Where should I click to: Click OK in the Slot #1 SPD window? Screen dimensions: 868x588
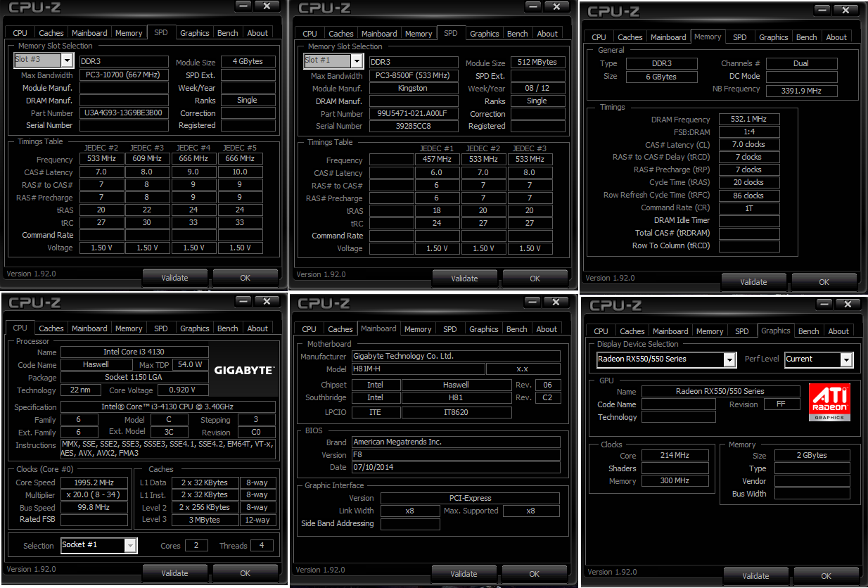(535, 279)
